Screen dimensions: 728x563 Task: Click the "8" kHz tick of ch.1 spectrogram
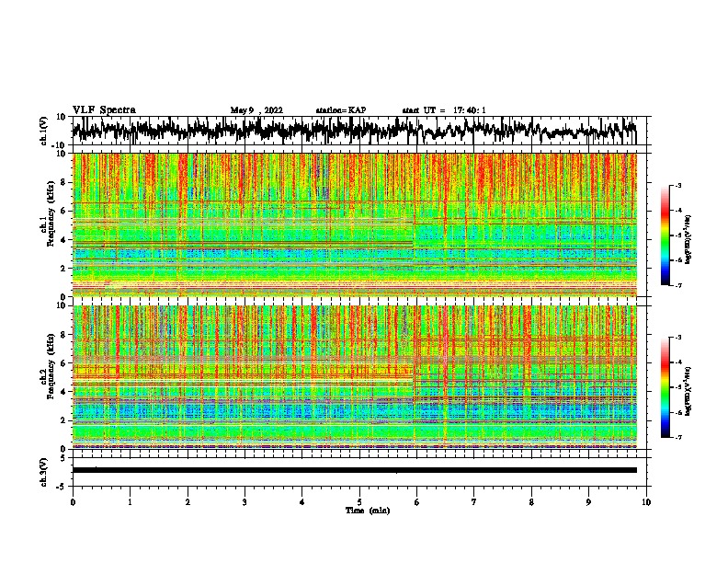point(64,182)
